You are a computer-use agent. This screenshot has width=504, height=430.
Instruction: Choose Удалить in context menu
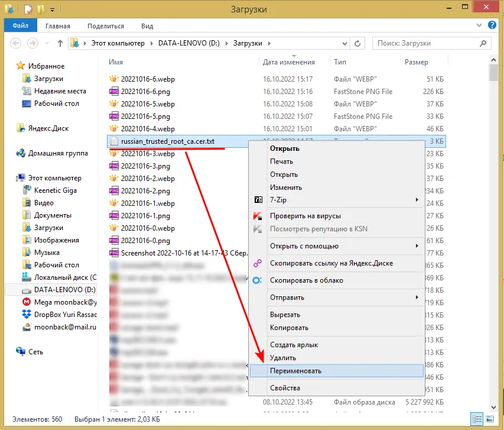[337, 358]
